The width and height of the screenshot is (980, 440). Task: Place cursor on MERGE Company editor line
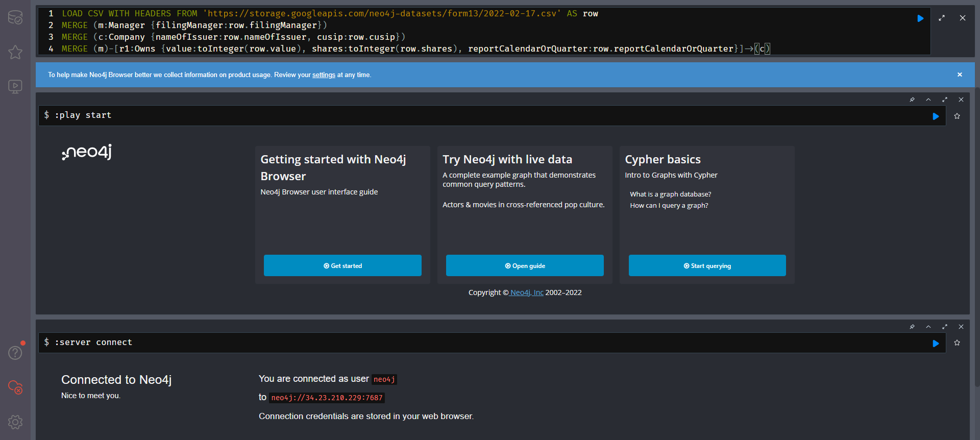[233, 37]
